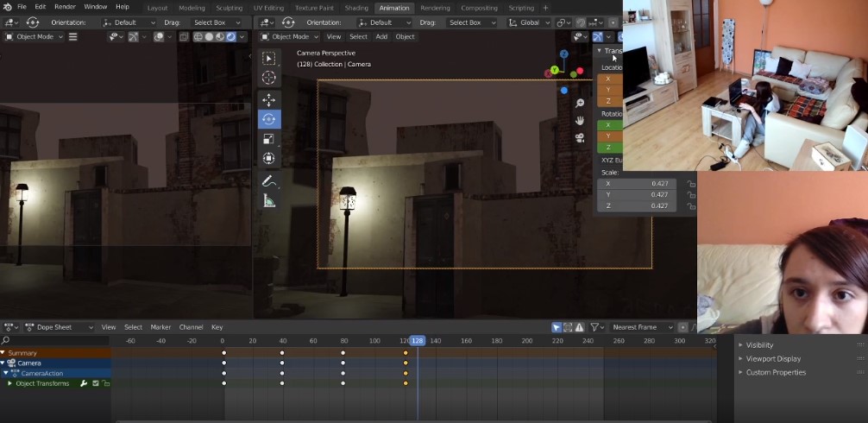Toggle the Object Transforms channel checkbox
The image size is (868, 423).
tap(95, 383)
